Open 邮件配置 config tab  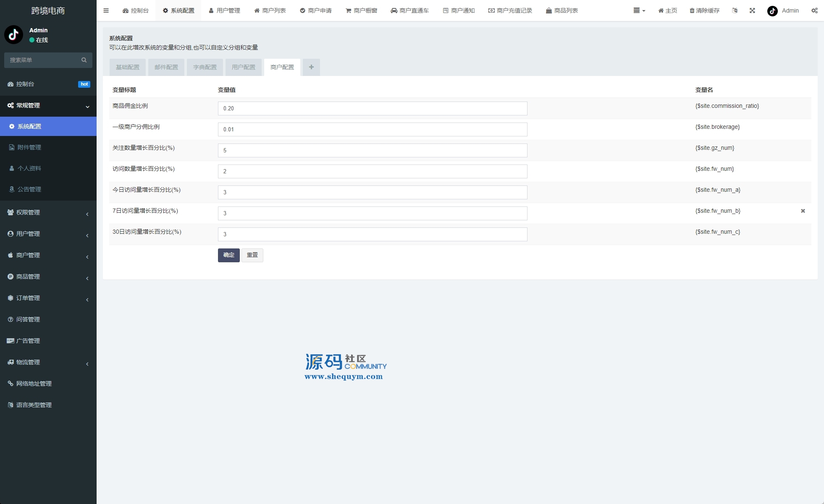coord(166,67)
